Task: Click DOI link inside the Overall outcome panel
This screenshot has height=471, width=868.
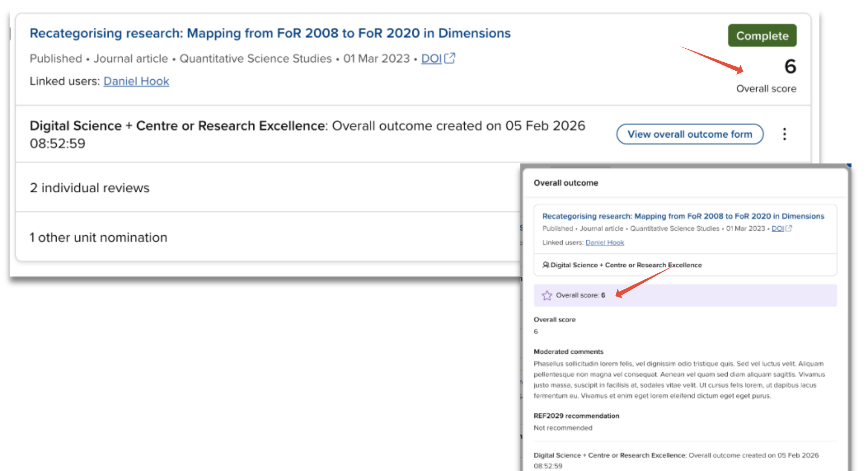Action: [777, 229]
